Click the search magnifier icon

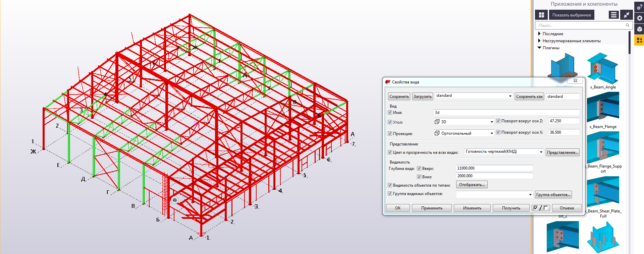(x=627, y=25)
